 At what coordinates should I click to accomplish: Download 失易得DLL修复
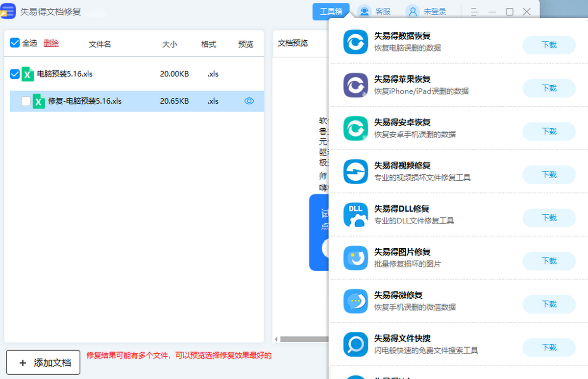[549, 217]
